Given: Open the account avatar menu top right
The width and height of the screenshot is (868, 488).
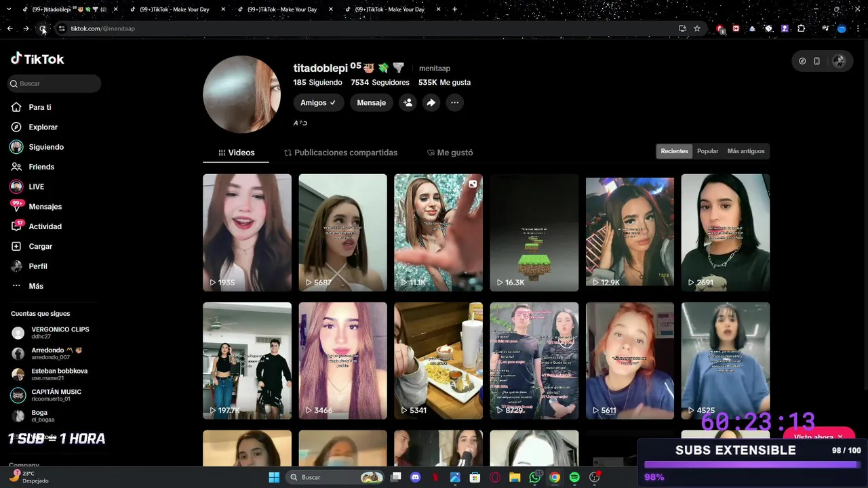Looking at the screenshot, I should coord(839,61).
